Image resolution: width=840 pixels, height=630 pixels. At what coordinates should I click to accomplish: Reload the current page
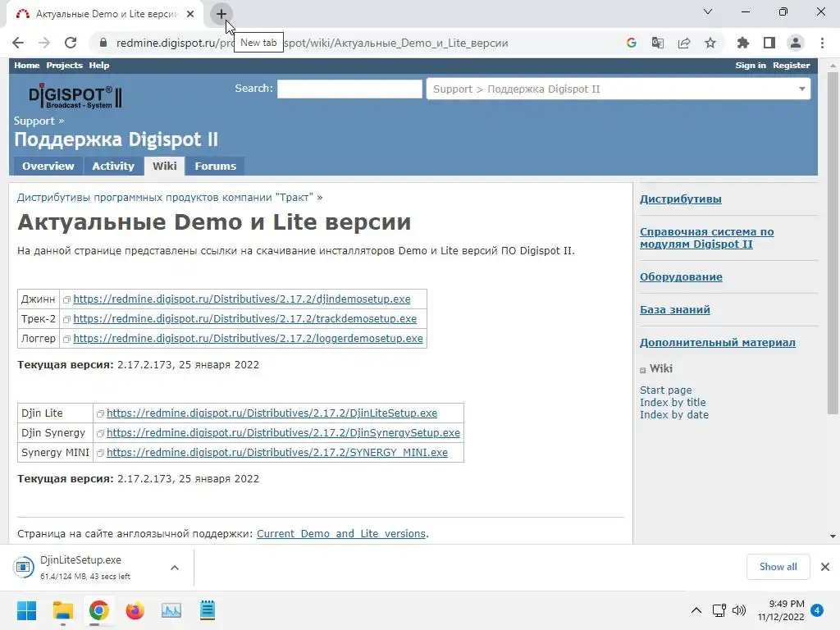point(71,43)
